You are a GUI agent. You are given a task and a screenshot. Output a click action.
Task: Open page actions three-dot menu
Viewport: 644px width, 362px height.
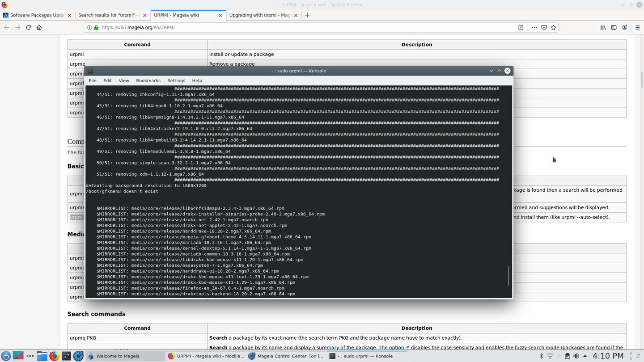click(534, 27)
